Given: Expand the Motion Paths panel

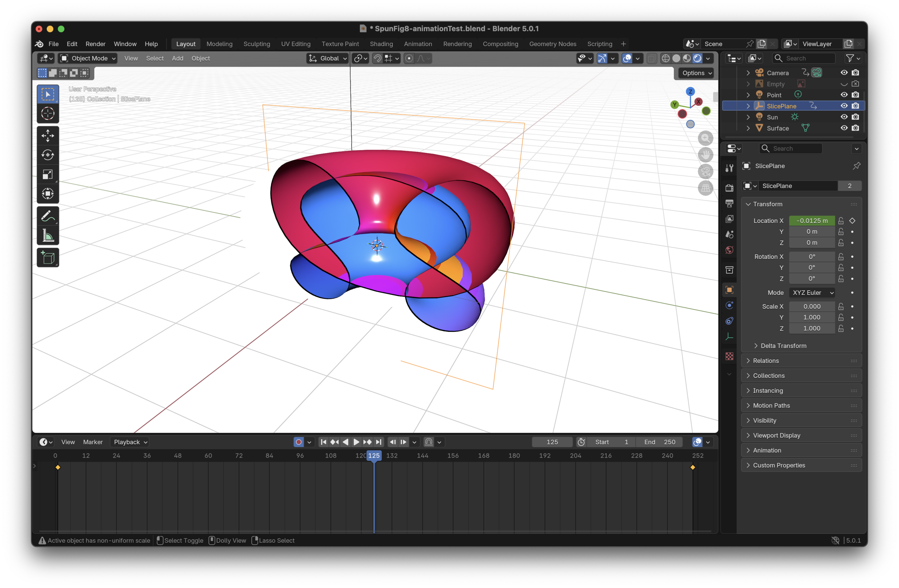Looking at the screenshot, I should point(771,406).
